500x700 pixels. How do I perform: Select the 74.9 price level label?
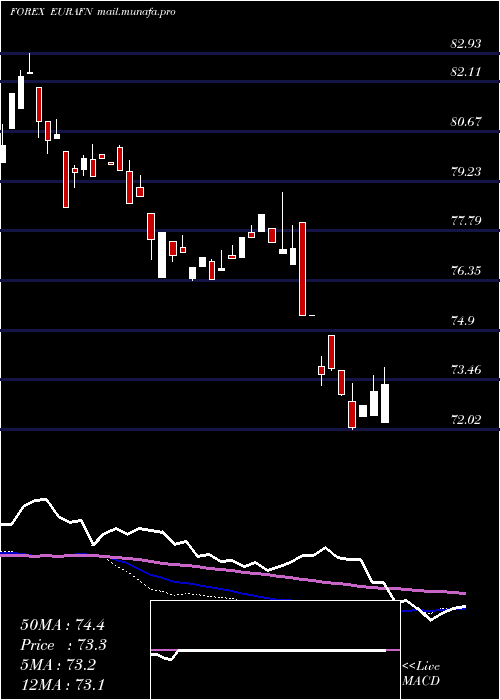[462, 321]
